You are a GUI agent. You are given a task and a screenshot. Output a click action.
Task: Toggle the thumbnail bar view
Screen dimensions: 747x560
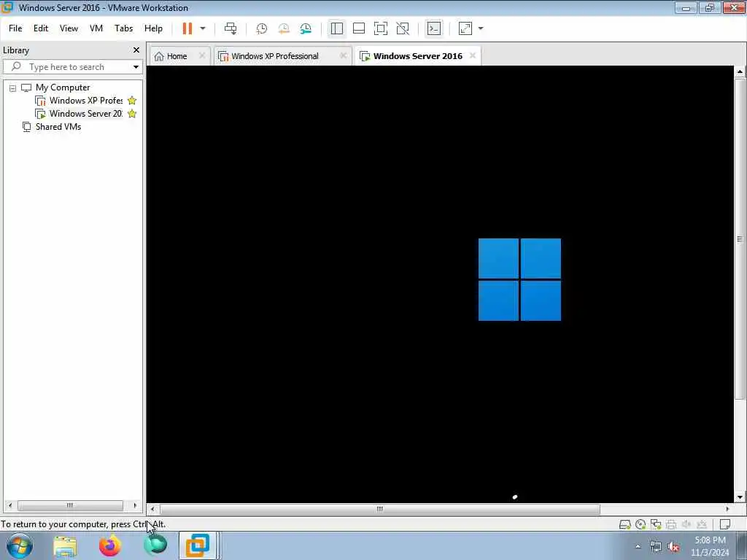(359, 28)
